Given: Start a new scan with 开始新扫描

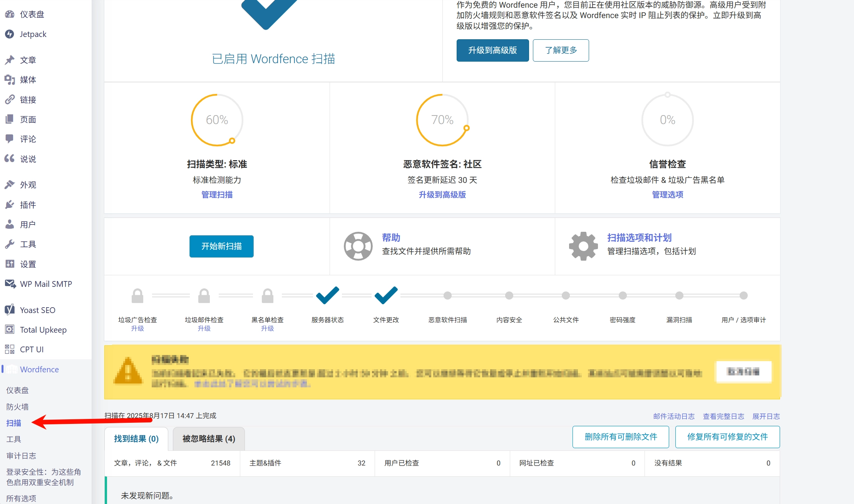Looking at the screenshot, I should point(221,246).
